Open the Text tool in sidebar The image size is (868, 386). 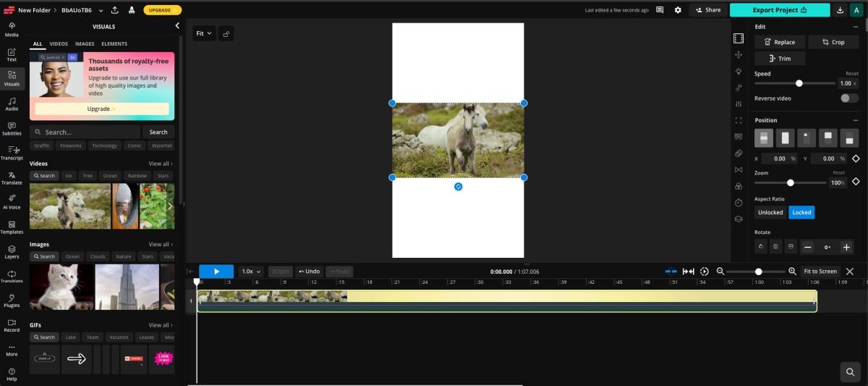(12, 54)
